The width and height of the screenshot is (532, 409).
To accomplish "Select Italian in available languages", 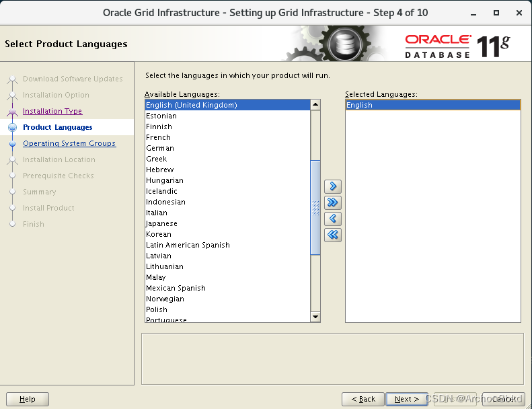I will click(227, 213).
